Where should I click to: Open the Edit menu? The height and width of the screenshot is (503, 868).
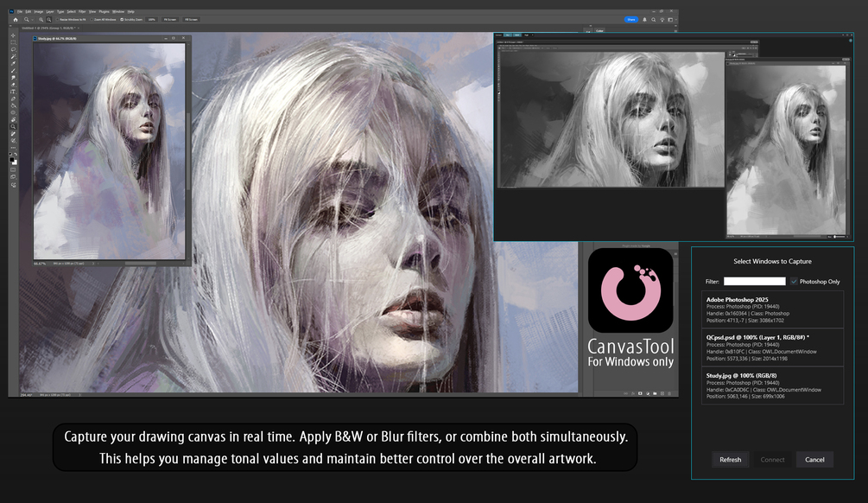(x=29, y=11)
